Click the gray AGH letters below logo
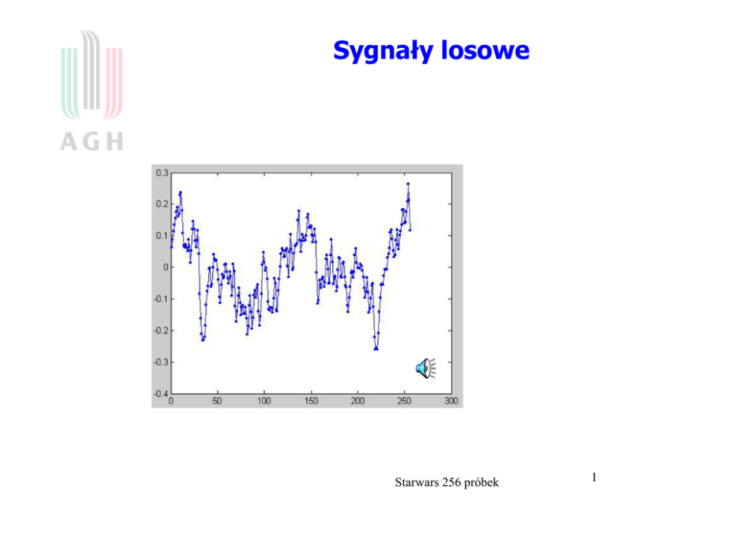The height and width of the screenshot is (534, 756). click(x=91, y=141)
